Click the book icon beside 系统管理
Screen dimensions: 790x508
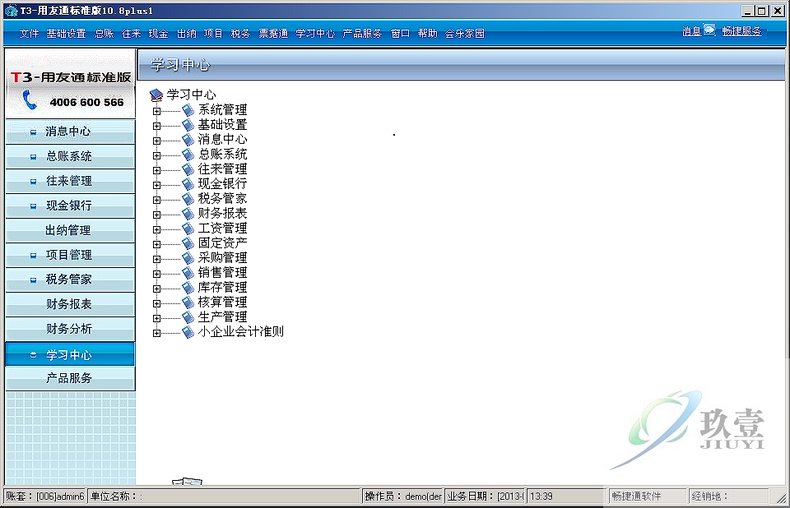(x=188, y=110)
